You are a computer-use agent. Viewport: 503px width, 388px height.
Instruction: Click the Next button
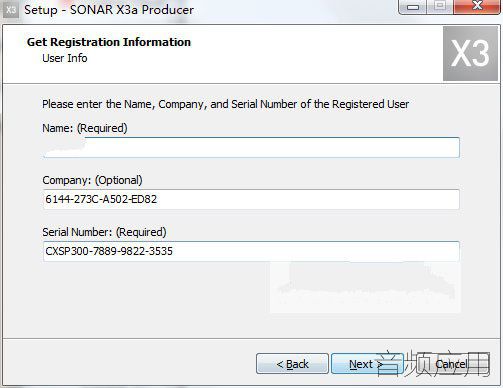point(367,364)
